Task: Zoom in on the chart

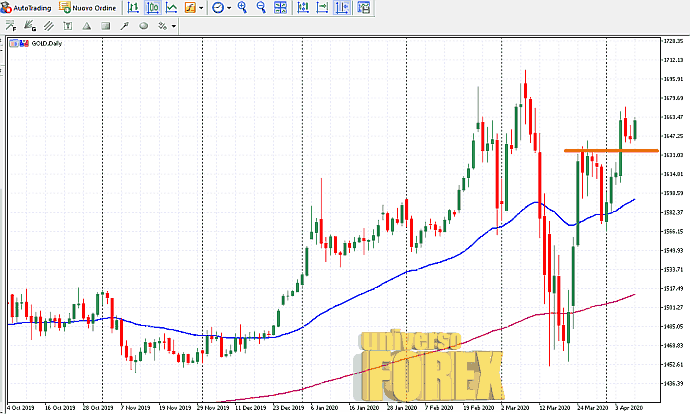Action: pos(243,7)
